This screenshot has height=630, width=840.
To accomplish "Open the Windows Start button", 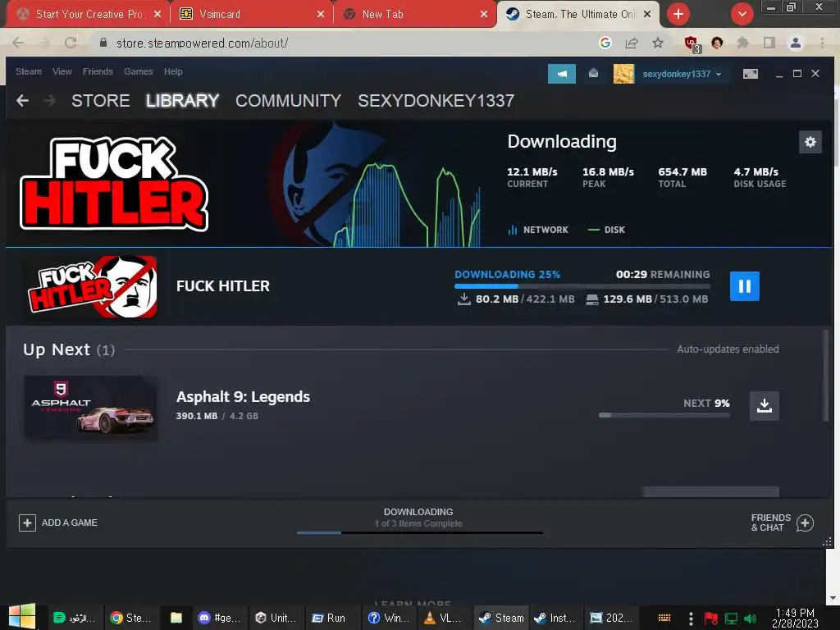I will [x=22, y=617].
